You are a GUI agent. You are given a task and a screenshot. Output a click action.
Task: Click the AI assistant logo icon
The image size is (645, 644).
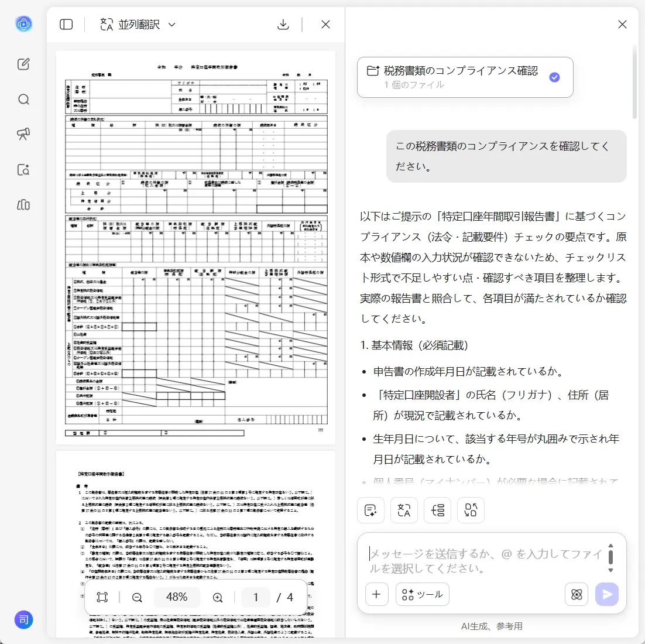point(24,24)
